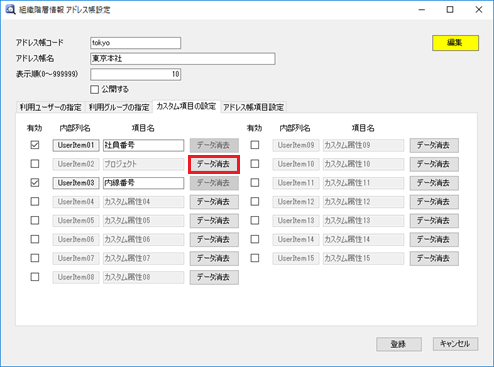Uncheck the UserItem01 enabled checkbox

coord(35,145)
